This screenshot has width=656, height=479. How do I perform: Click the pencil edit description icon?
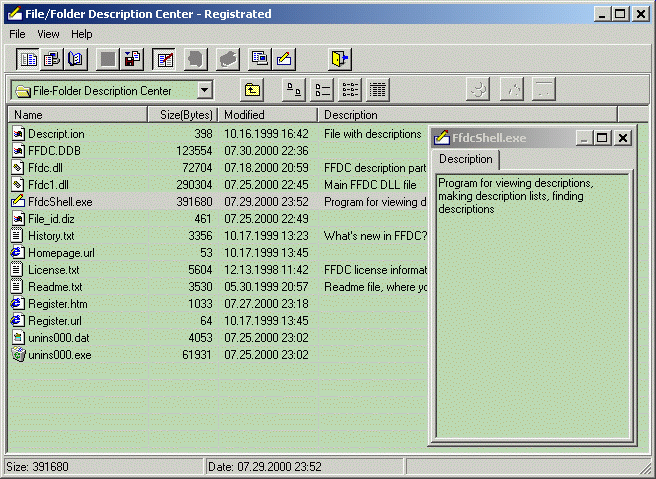(284, 59)
